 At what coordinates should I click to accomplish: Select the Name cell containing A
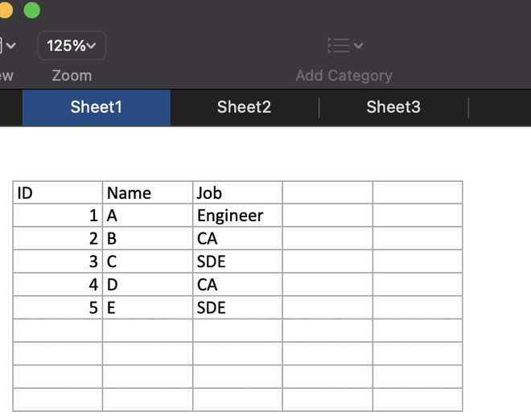tap(147, 216)
